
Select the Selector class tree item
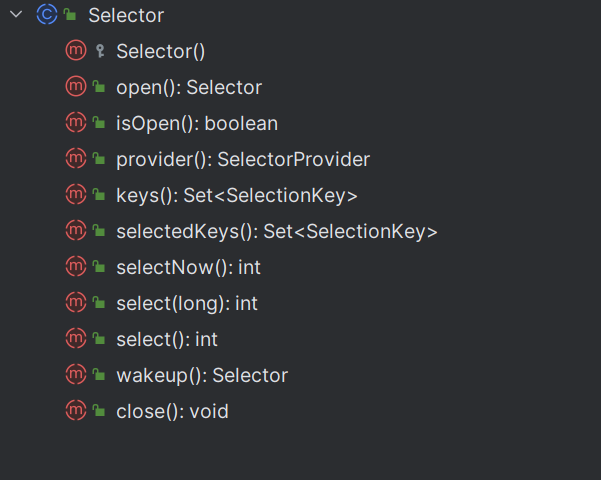click(125, 15)
